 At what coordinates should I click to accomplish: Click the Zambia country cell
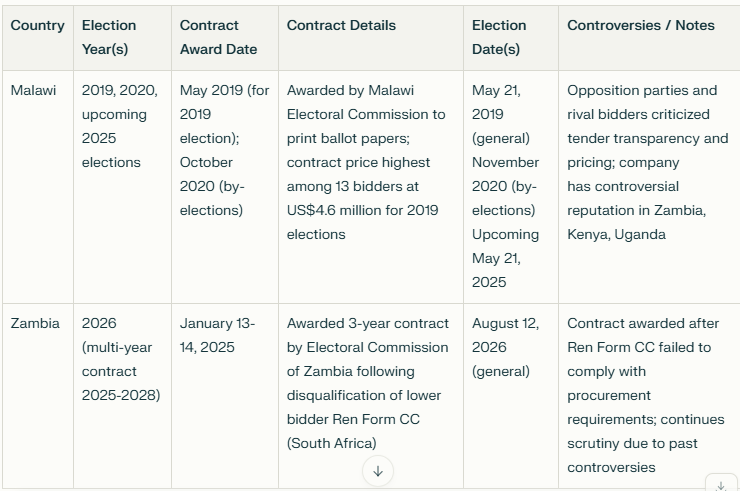coord(35,323)
